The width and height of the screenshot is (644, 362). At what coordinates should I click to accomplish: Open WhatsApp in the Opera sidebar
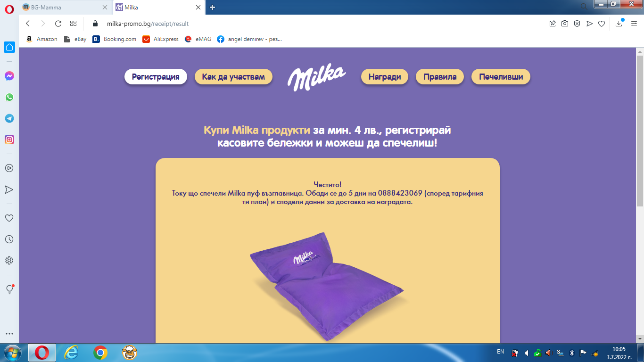click(x=9, y=97)
